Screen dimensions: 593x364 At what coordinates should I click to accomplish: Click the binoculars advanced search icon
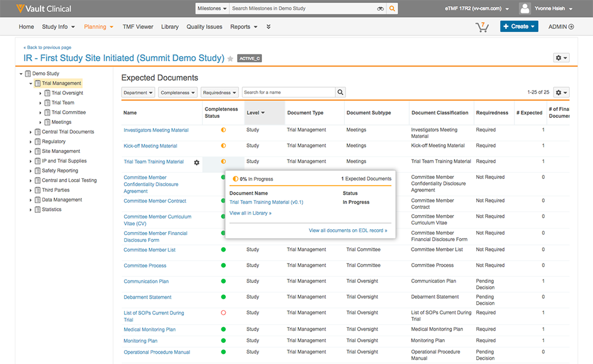pos(381,9)
